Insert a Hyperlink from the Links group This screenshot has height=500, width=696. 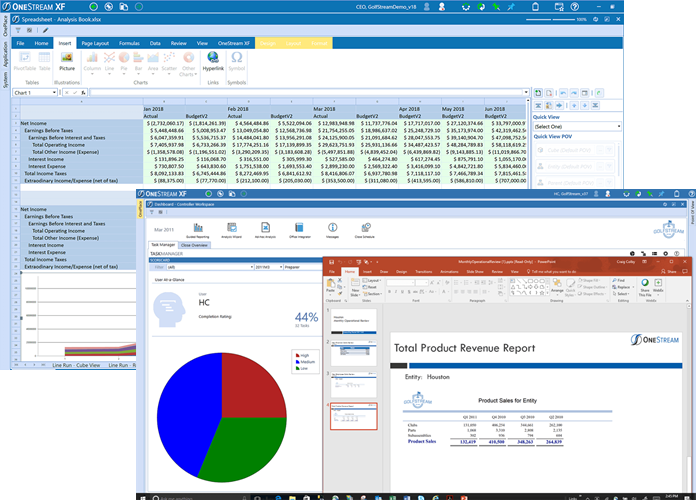(213, 61)
